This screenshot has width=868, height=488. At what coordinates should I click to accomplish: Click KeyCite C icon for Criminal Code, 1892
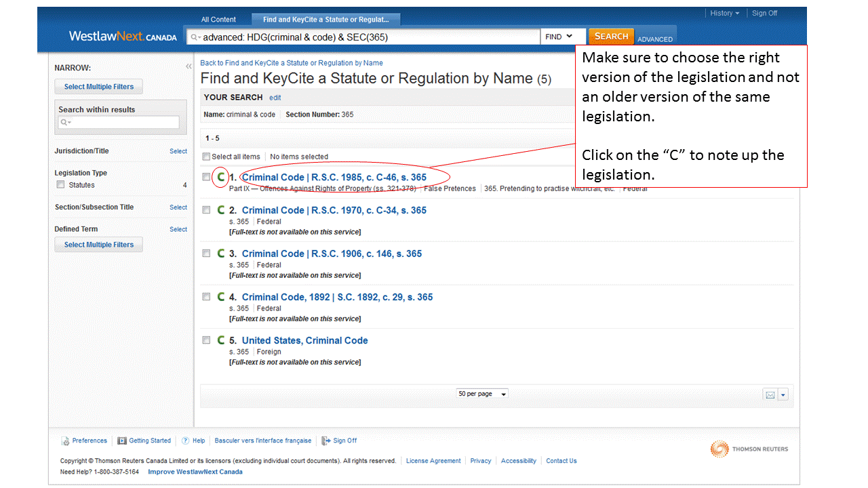click(x=220, y=297)
